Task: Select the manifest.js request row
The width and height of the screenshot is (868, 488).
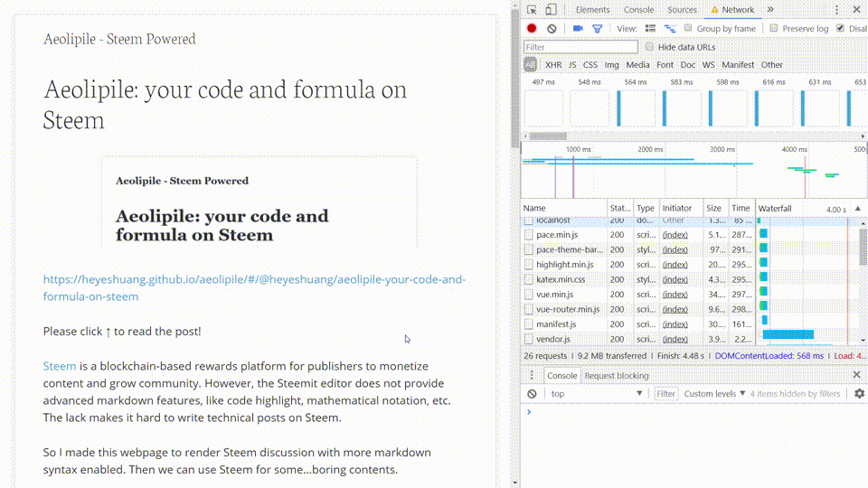Action: coord(639,324)
